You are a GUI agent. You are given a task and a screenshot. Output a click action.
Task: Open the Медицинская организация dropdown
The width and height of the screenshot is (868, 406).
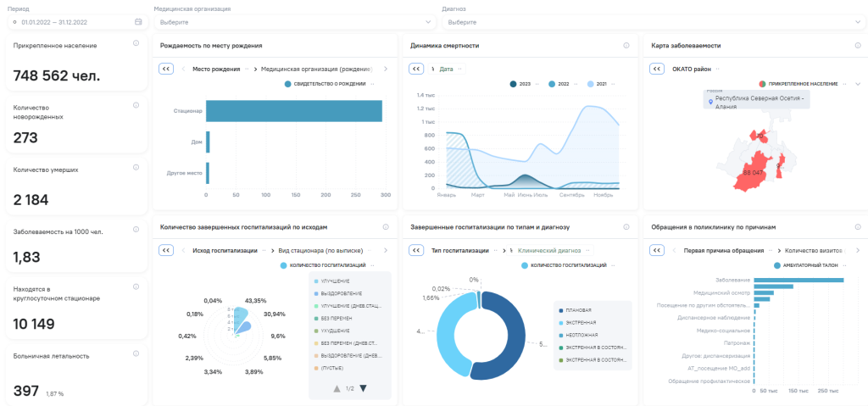pos(293,21)
